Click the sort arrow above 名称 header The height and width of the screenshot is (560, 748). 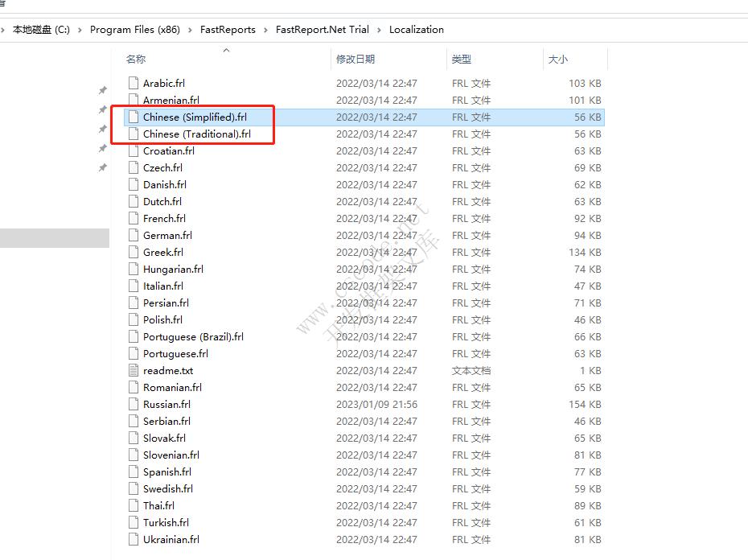coord(226,50)
